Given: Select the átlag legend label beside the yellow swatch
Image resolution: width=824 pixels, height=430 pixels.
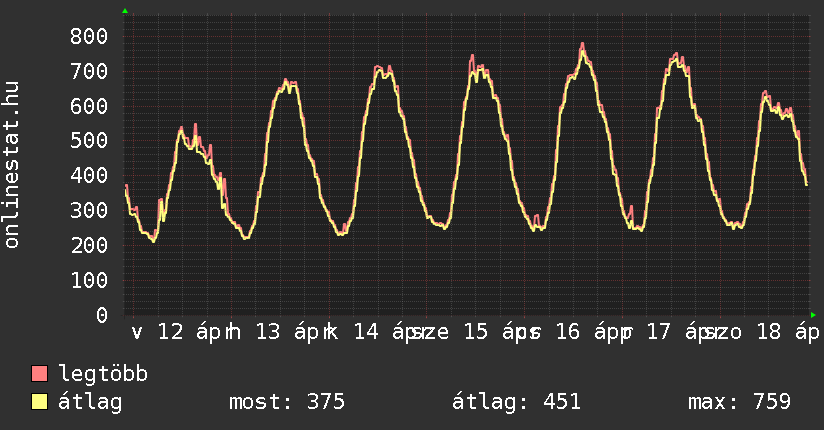Looking at the screenshot, I should pyautogui.click(x=90, y=402).
